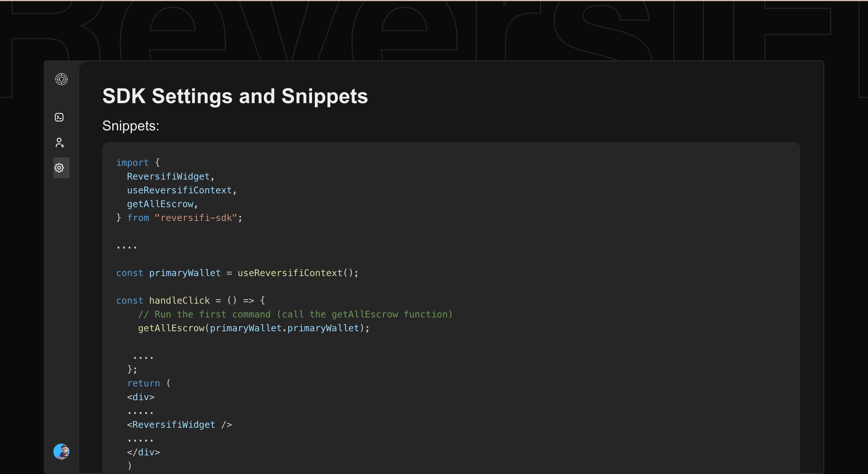Click the 'useReversifiContext,' import line
Image resolution: width=868 pixels, height=474 pixels.
[182, 190]
